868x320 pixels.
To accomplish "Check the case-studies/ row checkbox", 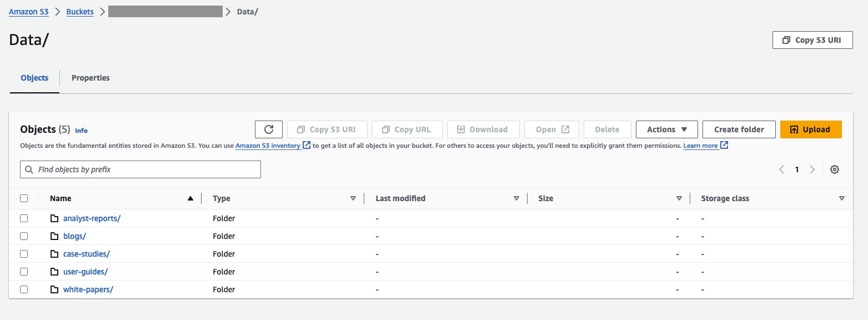I will tap(24, 254).
